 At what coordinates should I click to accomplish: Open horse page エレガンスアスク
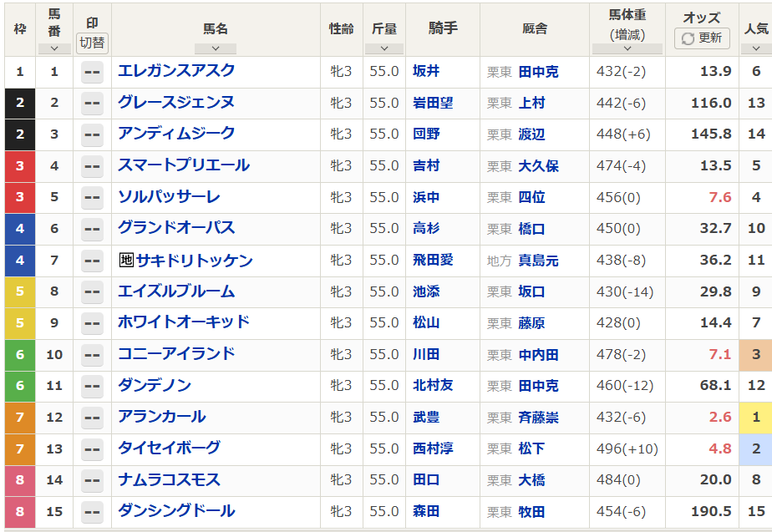click(x=176, y=71)
